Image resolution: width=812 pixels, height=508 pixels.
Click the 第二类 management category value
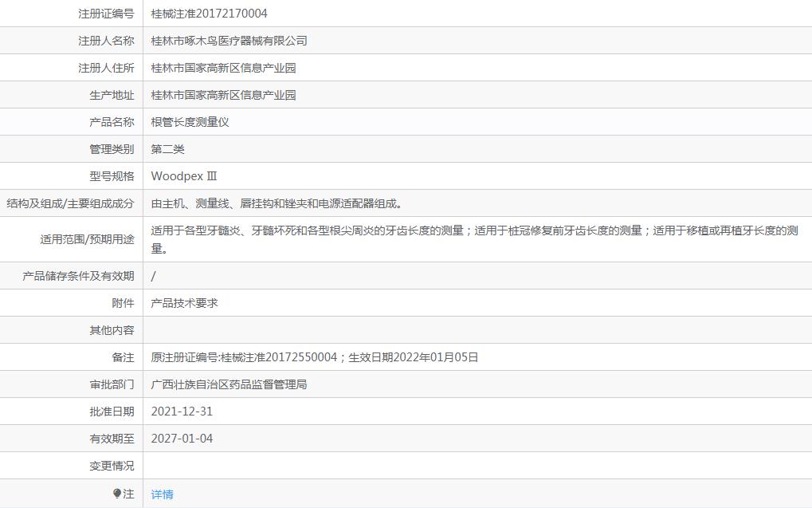[x=167, y=149]
